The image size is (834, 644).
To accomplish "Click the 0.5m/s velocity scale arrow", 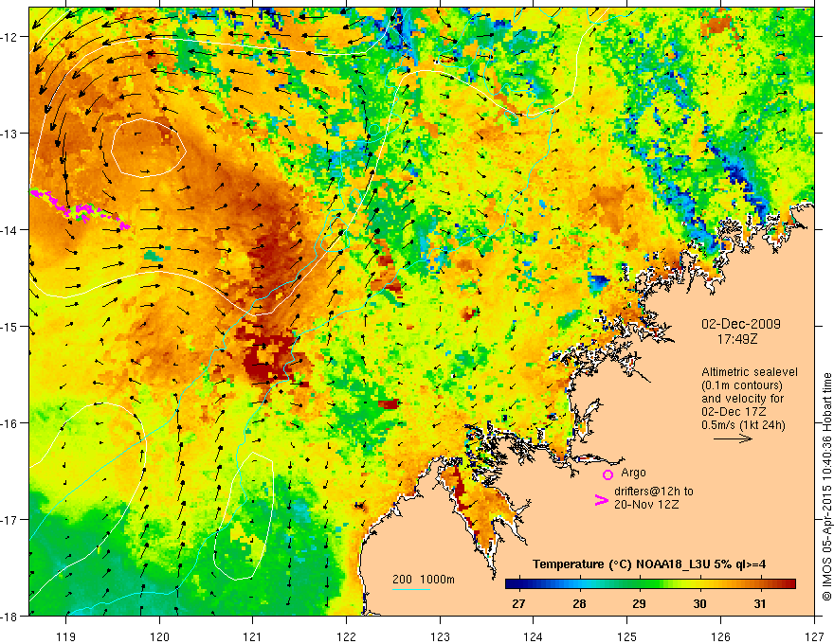I will tap(733, 438).
